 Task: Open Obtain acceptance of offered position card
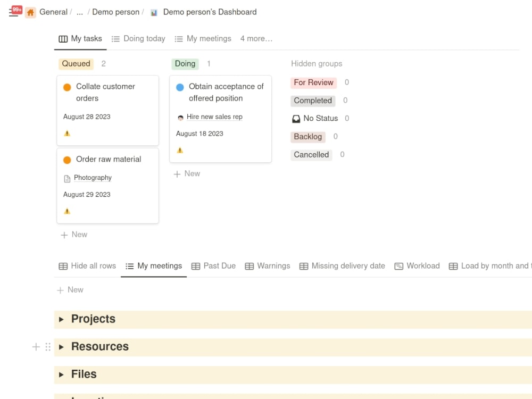(x=221, y=119)
